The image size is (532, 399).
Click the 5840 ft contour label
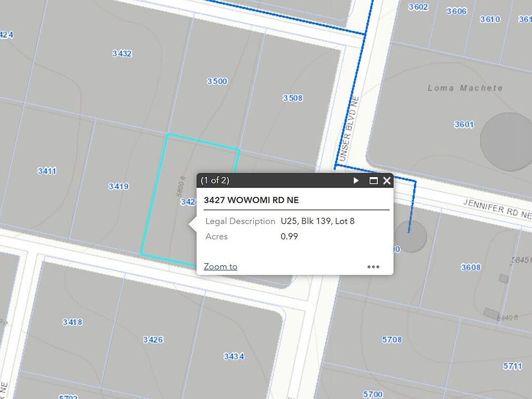click(x=508, y=318)
